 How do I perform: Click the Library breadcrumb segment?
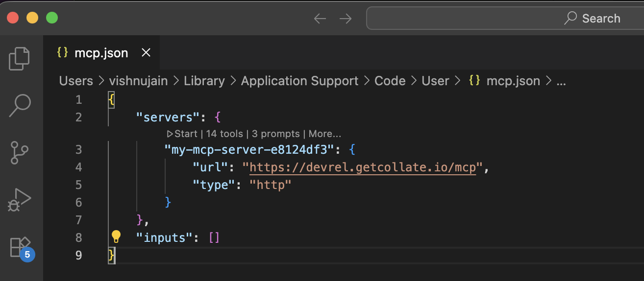click(x=204, y=81)
